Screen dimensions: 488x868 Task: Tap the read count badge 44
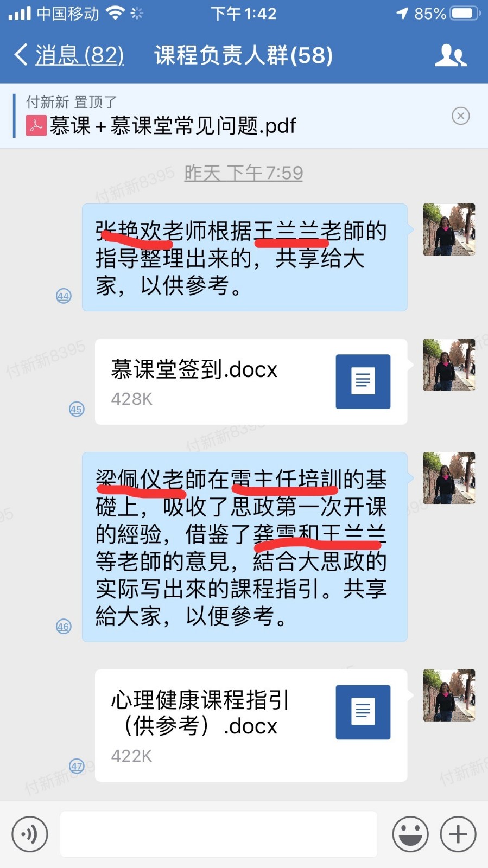64,296
